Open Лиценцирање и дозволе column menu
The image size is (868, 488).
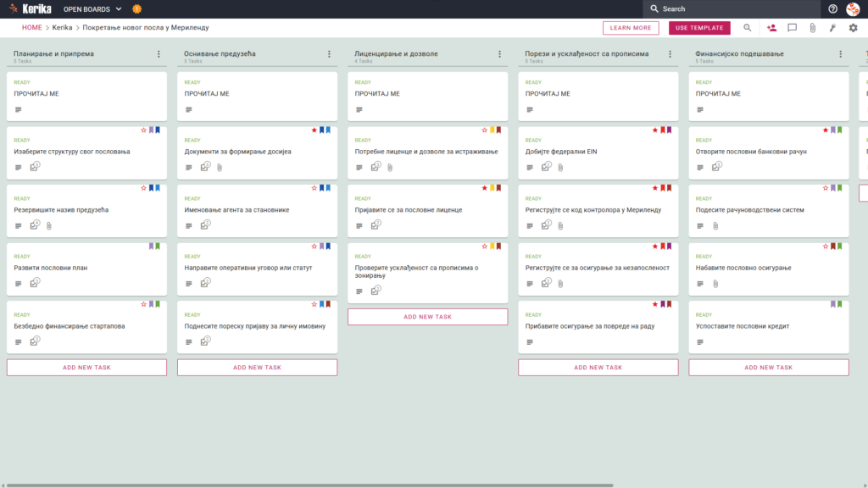500,54
